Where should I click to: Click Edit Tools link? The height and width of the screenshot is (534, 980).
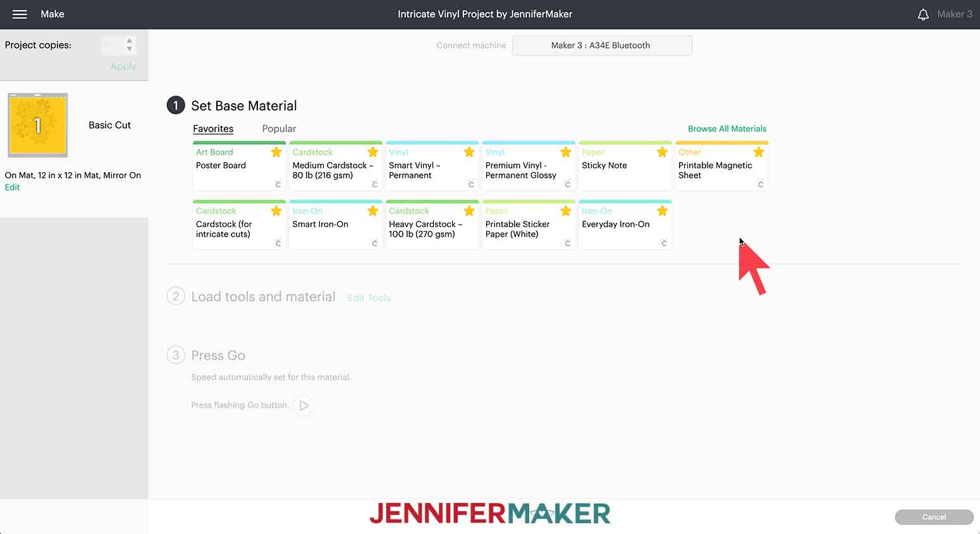coord(369,297)
